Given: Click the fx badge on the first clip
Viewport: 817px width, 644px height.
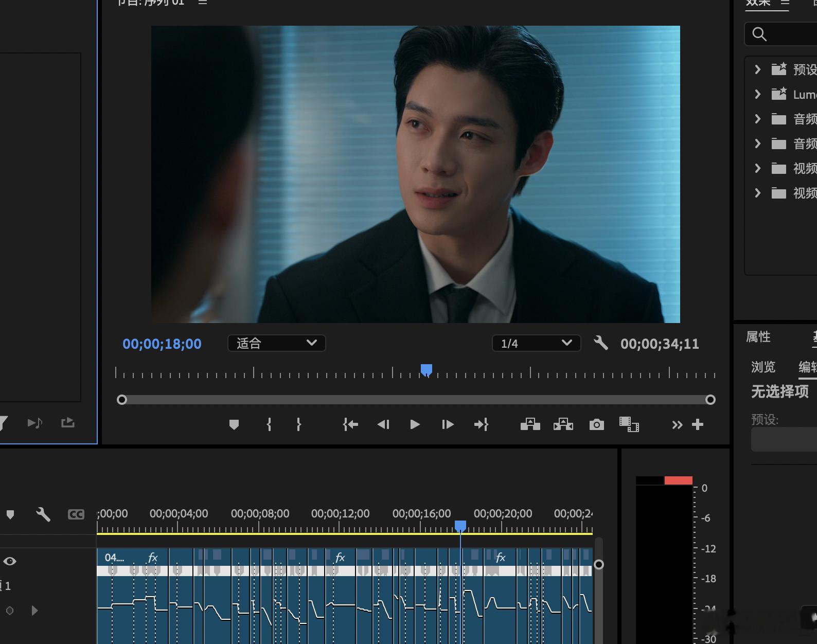Looking at the screenshot, I should pyautogui.click(x=153, y=558).
